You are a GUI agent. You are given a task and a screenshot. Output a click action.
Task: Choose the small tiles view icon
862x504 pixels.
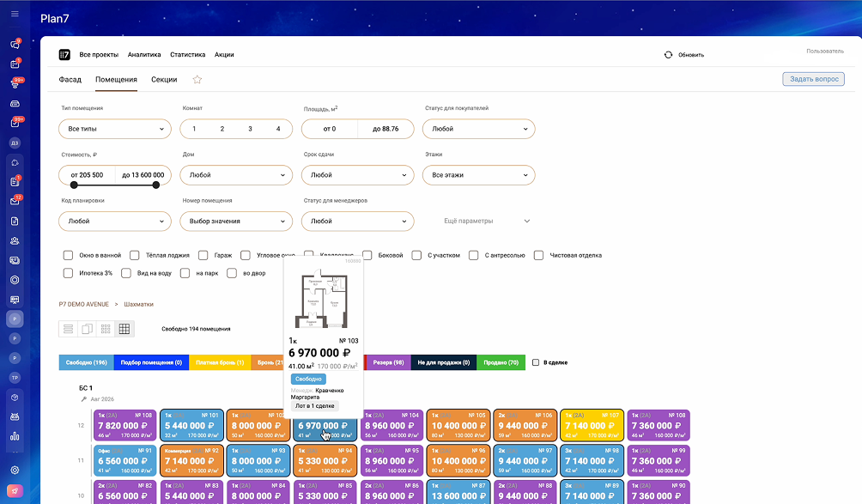click(106, 329)
